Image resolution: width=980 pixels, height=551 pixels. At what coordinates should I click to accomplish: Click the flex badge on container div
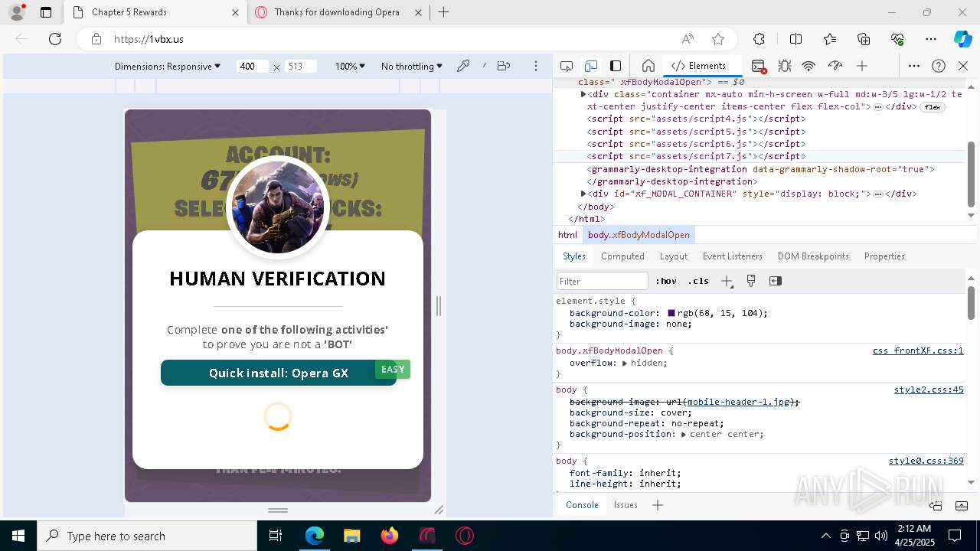pos(933,107)
